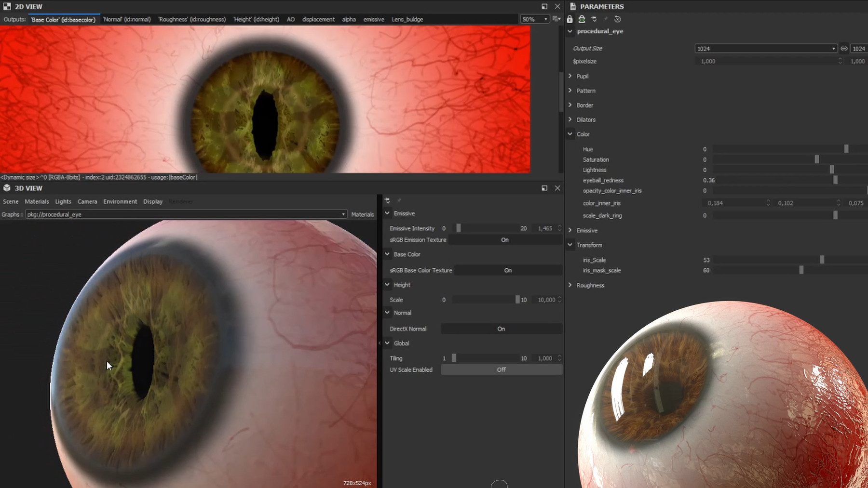
Task: Click the reset-to-defaults icon in Parameters toolbar
Action: click(618, 19)
